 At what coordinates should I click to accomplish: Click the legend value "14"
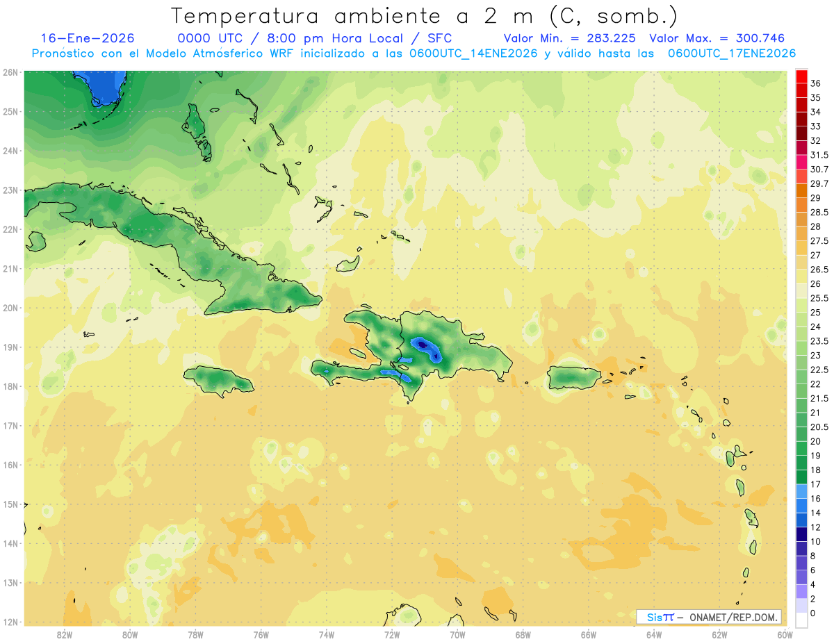[817, 513]
